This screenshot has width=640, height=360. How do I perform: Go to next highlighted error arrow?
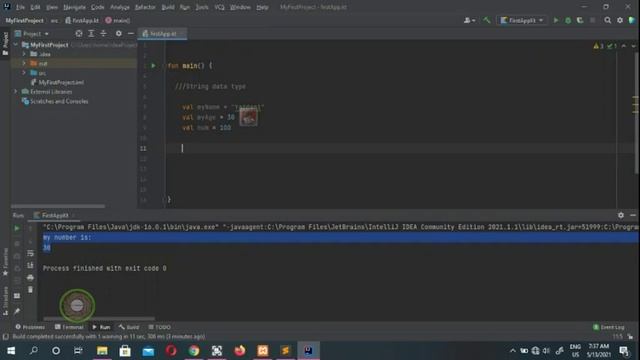[x=633, y=46]
